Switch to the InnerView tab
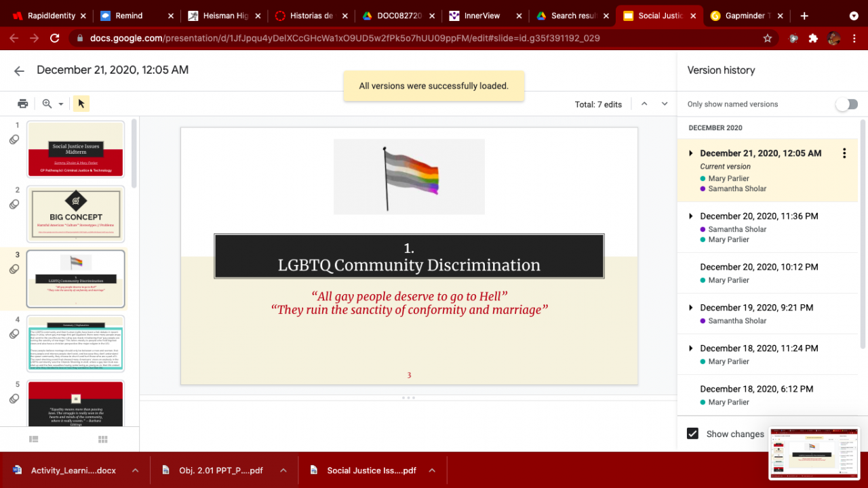 click(486, 16)
